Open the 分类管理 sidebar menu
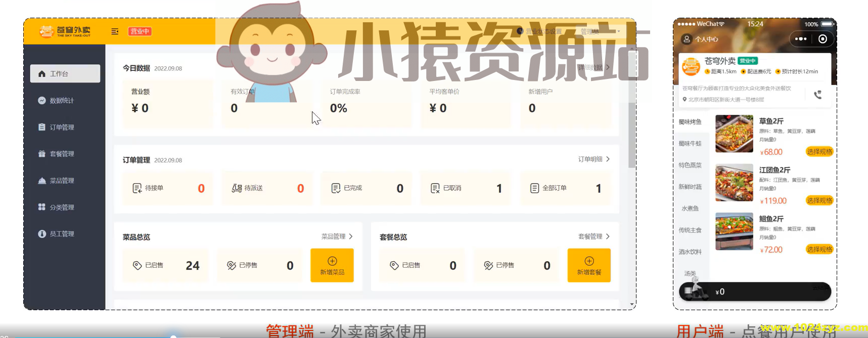The image size is (868, 338). click(65, 207)
